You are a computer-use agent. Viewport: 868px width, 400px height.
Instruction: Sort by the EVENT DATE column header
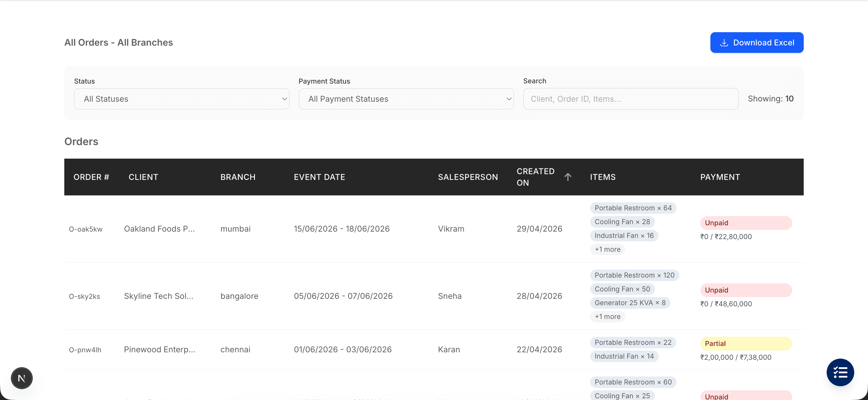(x=319, y=177)
